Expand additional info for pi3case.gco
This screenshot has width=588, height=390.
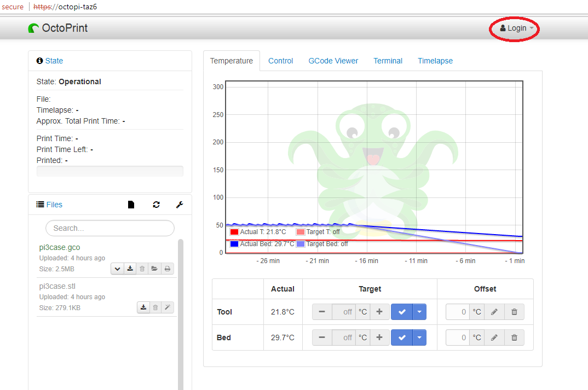tap(117, 269)
